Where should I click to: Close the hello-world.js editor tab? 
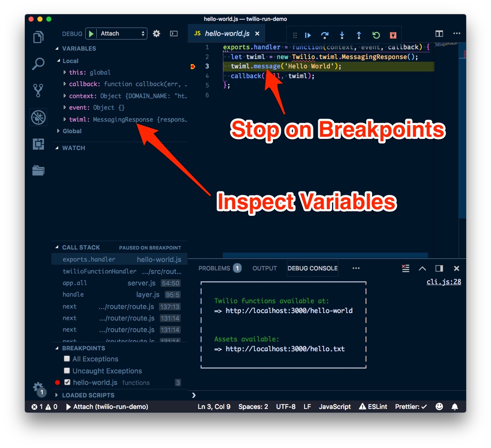257,33
